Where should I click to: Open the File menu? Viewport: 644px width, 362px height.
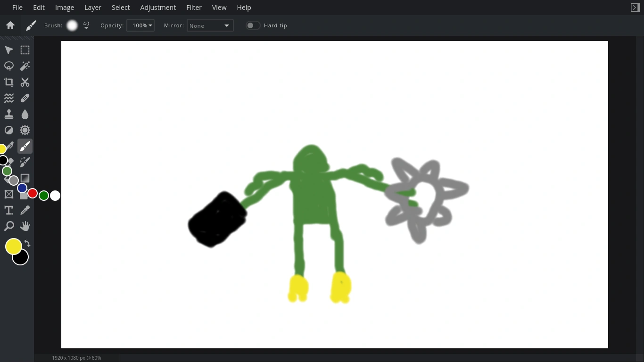pos(17,8)
